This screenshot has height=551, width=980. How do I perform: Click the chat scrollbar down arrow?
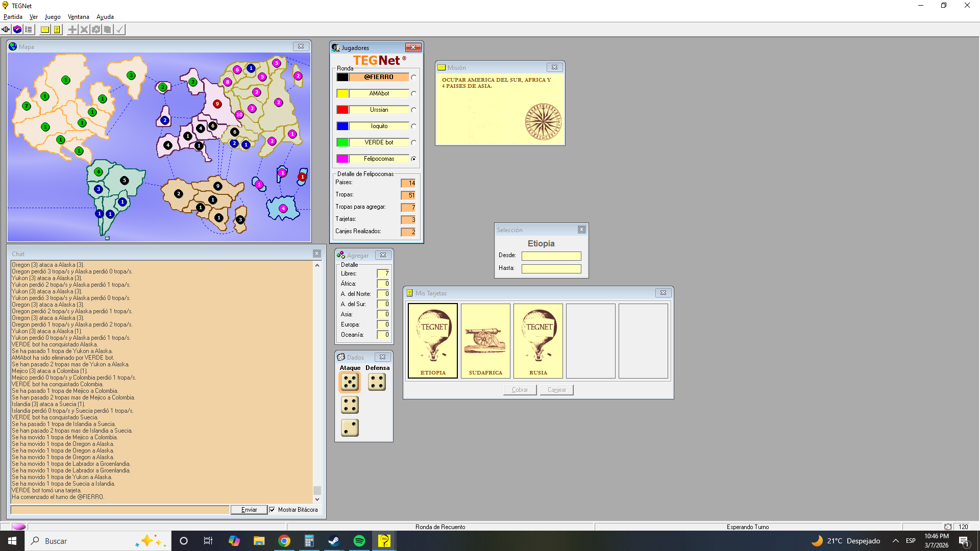click(x=317, y=499)
